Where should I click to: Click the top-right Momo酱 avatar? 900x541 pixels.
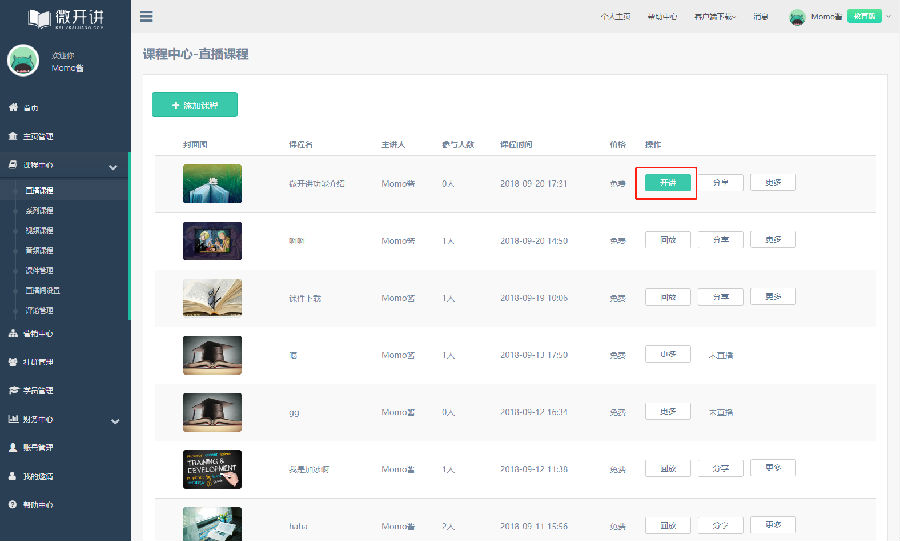point(797,17)
